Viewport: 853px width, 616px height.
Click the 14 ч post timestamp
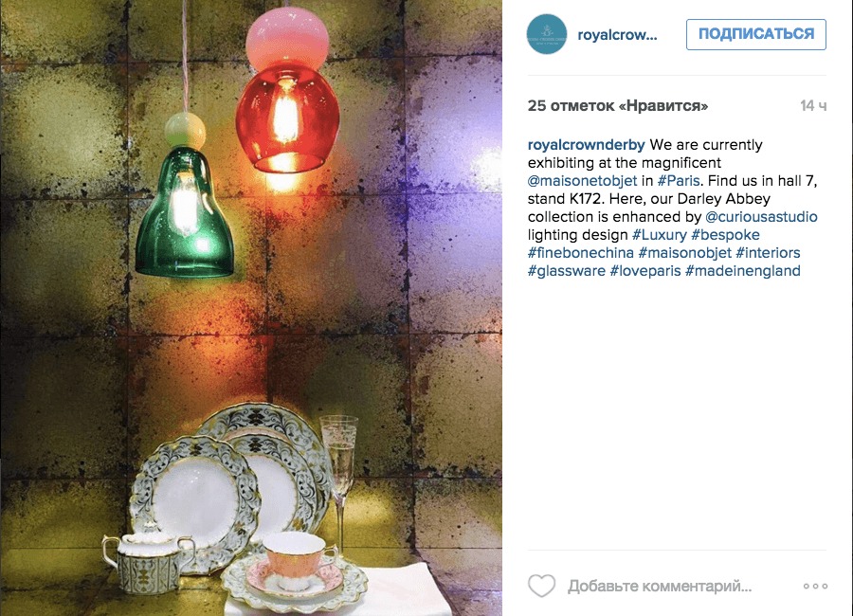(813, 105)
